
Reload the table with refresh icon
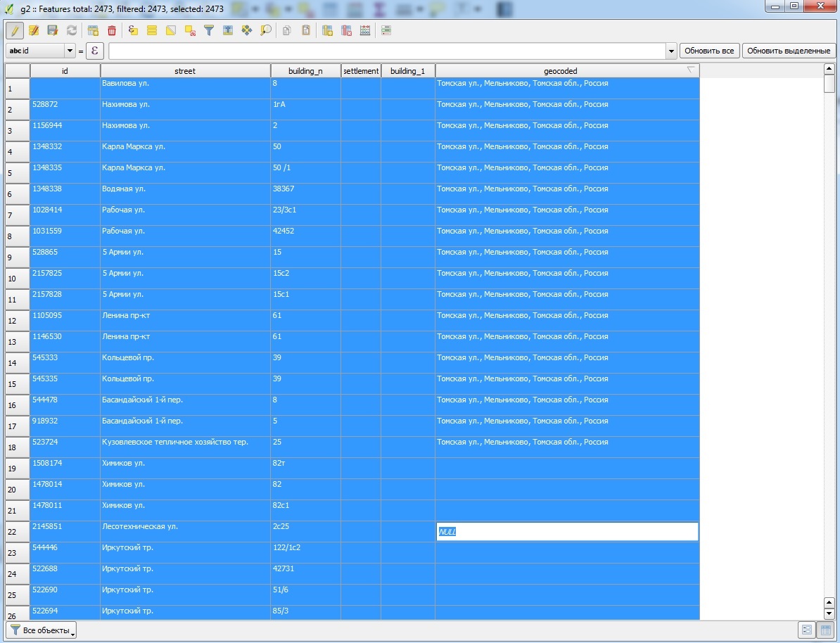[x=71, y=30]
